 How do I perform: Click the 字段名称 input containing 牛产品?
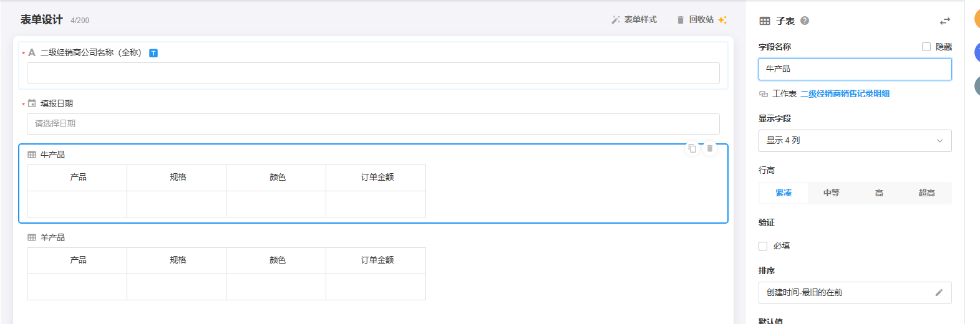tap(855, 69)
